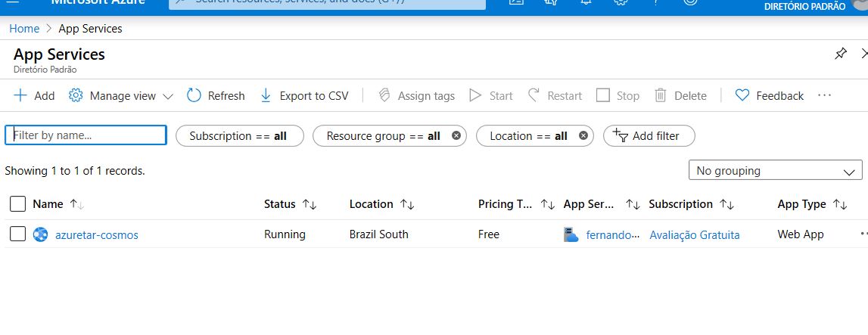868x335 pixels.
Task: Open Manage view gear icon
Action: (x=75, y=95)
